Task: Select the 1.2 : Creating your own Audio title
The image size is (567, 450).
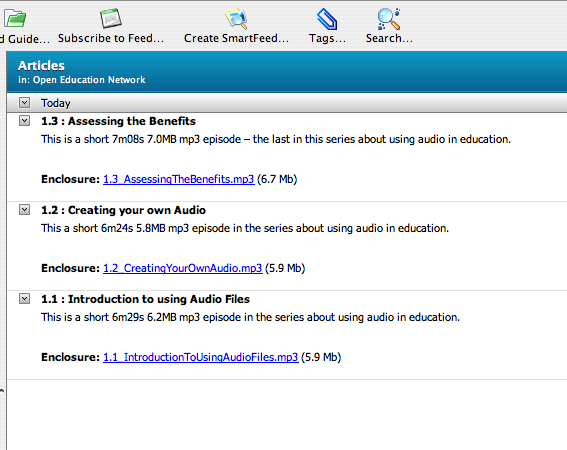Action: pyautogui.click(x=123, y=210)
